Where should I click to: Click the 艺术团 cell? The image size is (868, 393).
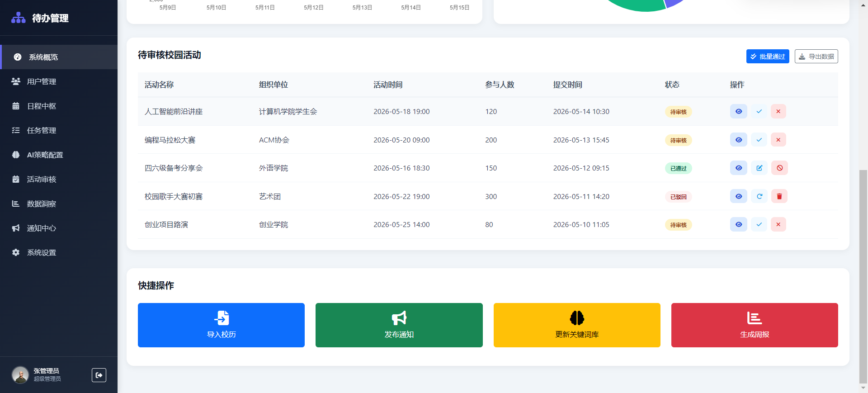(270, 196)
